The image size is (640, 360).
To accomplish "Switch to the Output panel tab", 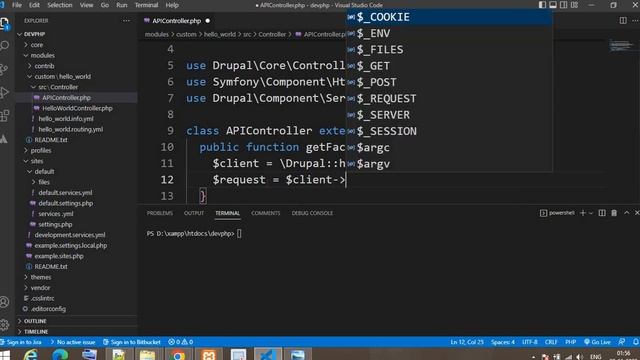I will point(194,213).
